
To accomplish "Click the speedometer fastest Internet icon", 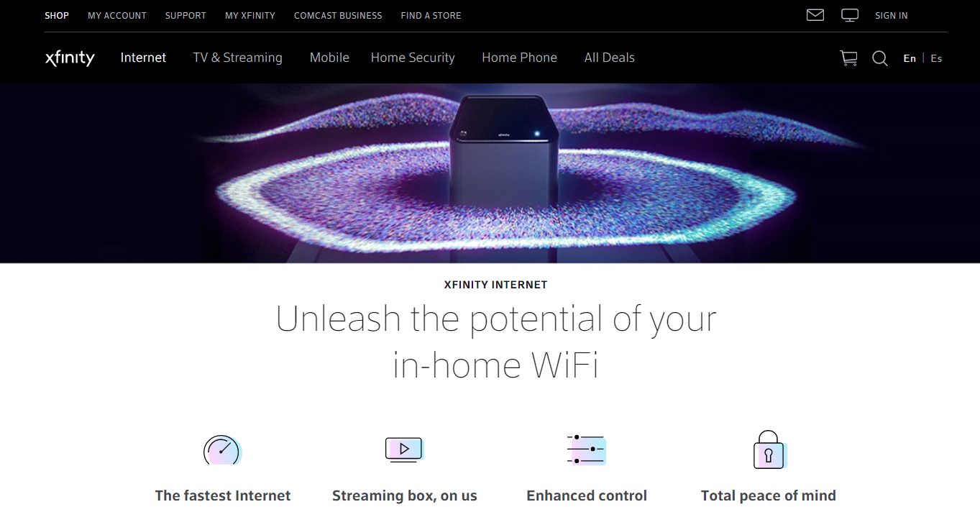I will (222, 450).
